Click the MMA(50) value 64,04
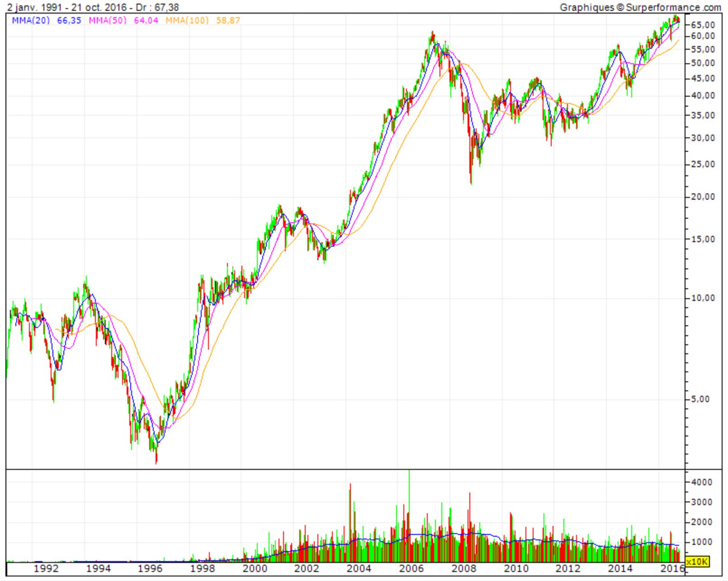Viewport: 728px width, 581px height. (146, 20)
